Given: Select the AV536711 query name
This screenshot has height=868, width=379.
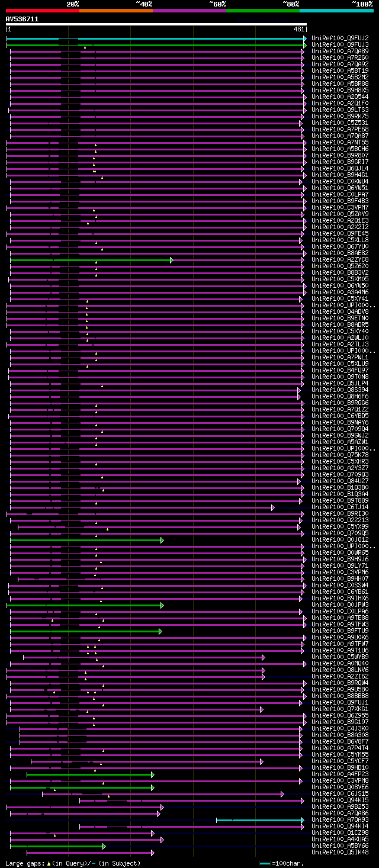Looking at the screenshot, I should 23,19.
